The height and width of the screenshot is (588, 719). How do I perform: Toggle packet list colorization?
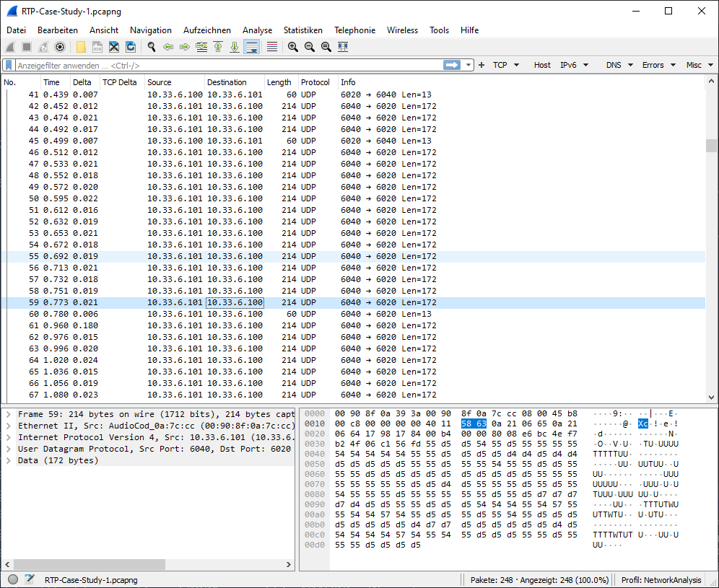[x=272, y=47]
